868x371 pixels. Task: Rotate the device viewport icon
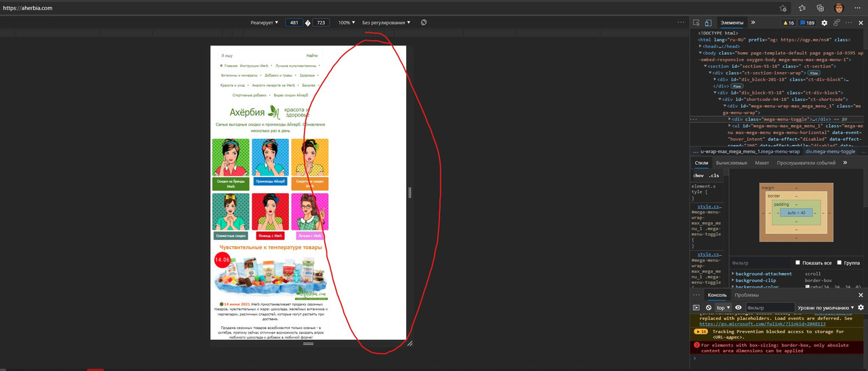click(424, 22)
